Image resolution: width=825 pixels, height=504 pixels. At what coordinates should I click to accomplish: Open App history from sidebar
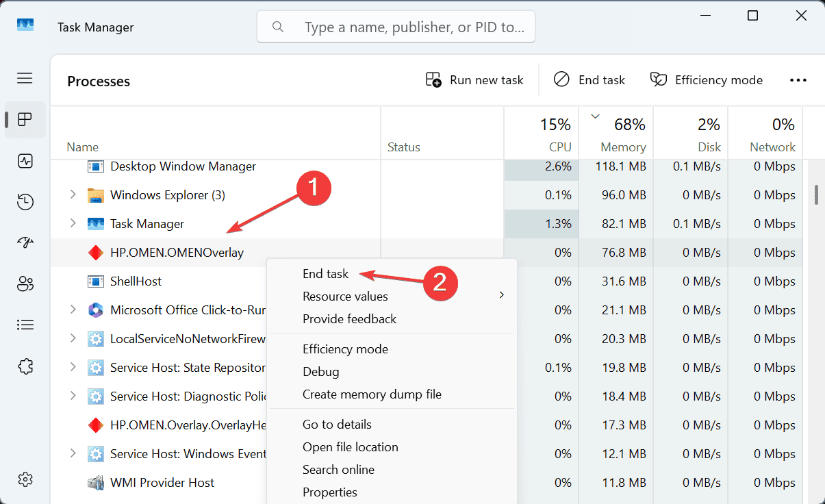(x=25, y=202)
